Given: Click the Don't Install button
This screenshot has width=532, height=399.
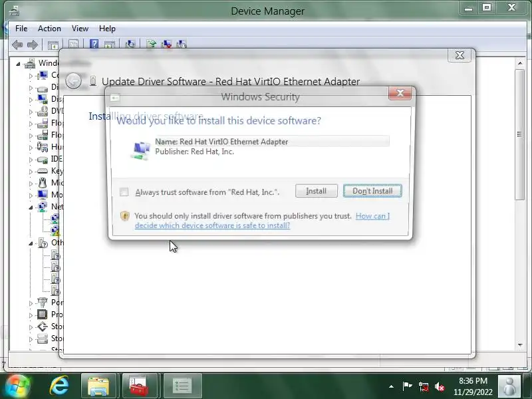Looking at the screenshot, I should point(372,191).
